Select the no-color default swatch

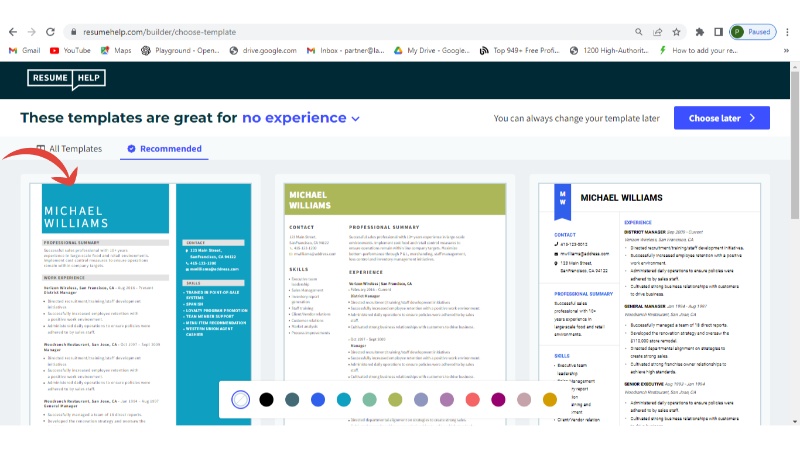240,399
